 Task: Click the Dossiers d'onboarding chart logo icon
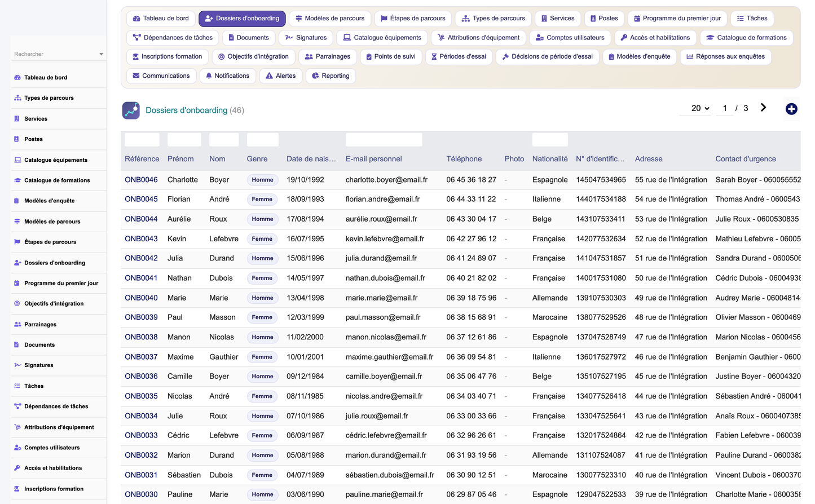pyautogui.click(x=131, y=110)
